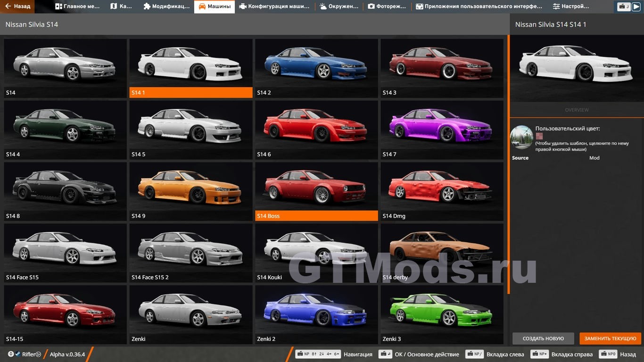The width and height of the screenshot is (644, 362).
Task: Choose the dark red S14 3 car
Action: 442,68
